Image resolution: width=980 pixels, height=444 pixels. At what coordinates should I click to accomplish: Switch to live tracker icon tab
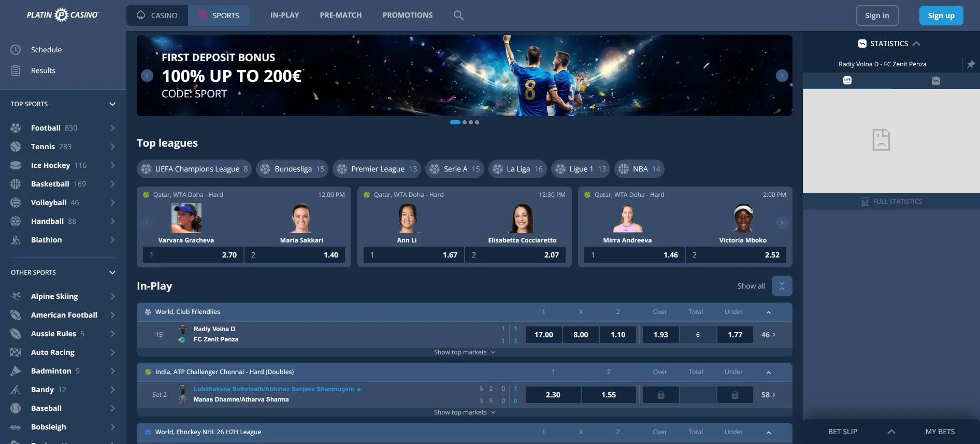[x=847, y=80]
